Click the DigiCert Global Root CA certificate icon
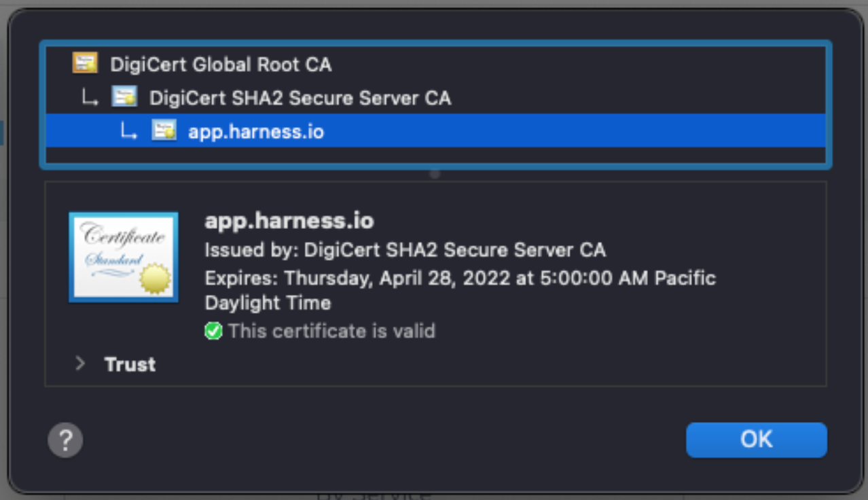The width and height of the screenshot is (868, 500). tap(85, 64)
